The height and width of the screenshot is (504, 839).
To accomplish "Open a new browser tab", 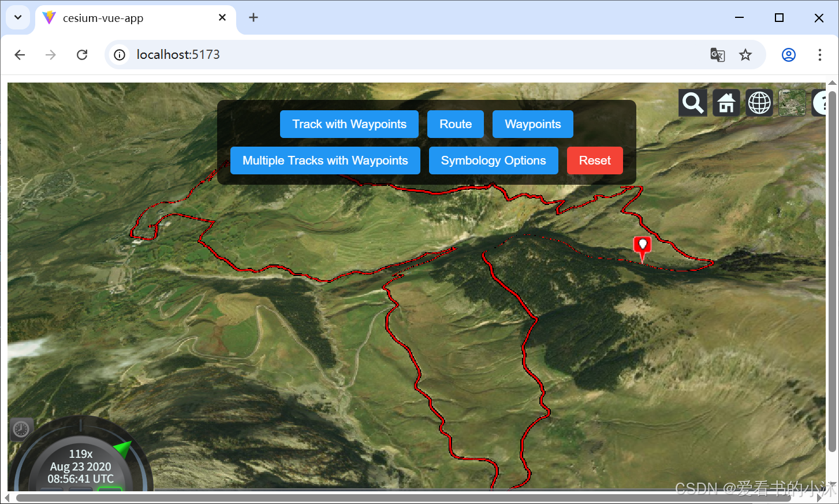I will click(253, 18).
